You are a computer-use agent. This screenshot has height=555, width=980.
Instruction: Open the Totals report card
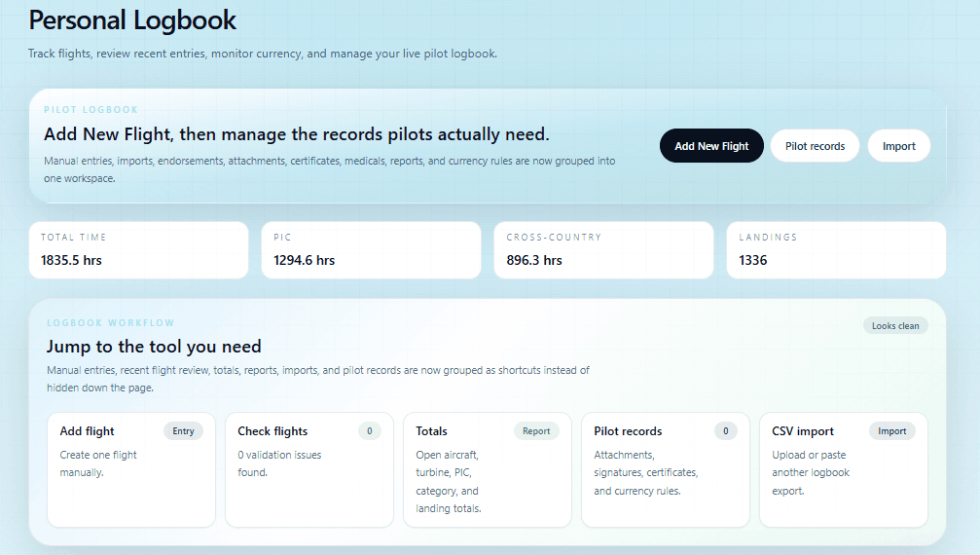click(x=488, y=469)
